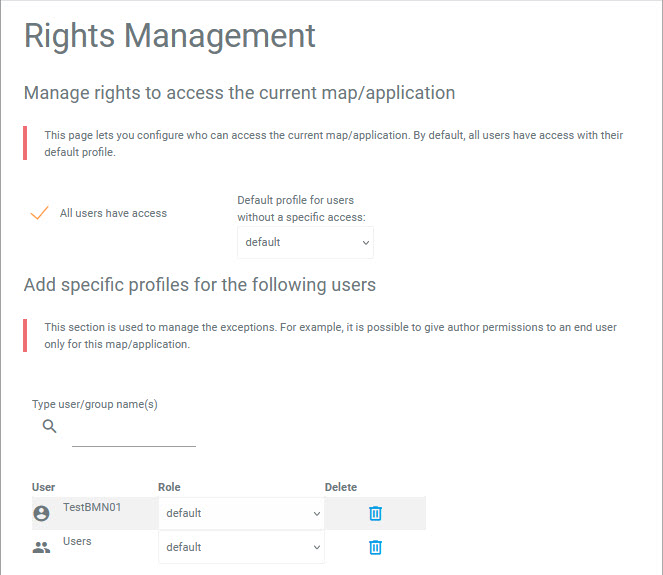Click the Users group people icon
The height and width of the screenshot is (575, 663).
41,547
